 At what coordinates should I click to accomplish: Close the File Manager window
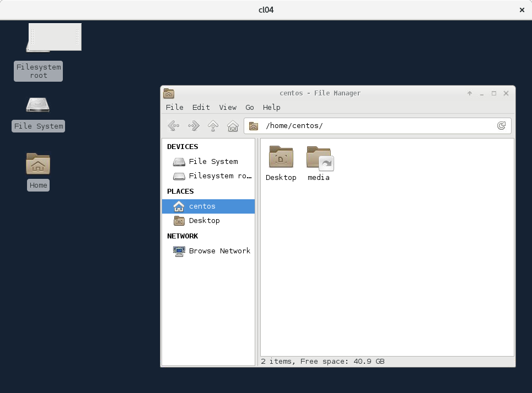coord(506,93)
